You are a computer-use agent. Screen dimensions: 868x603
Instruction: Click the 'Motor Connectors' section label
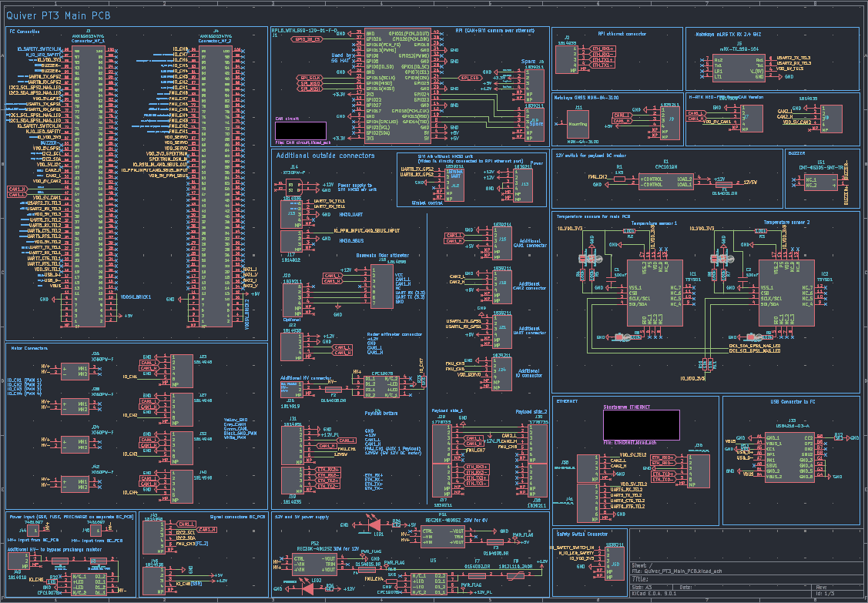tap(29, 348)
